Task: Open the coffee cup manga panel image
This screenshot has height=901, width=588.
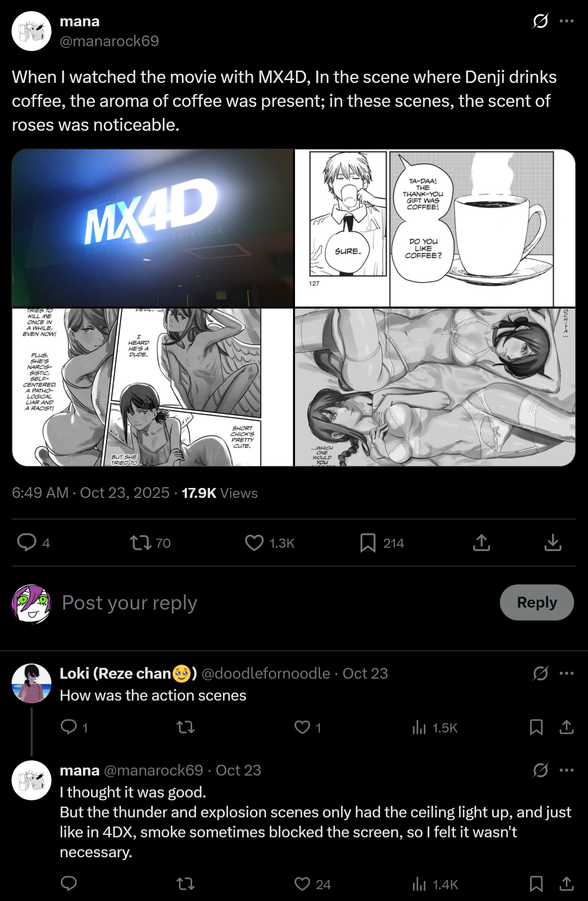Action: point(435,228)
